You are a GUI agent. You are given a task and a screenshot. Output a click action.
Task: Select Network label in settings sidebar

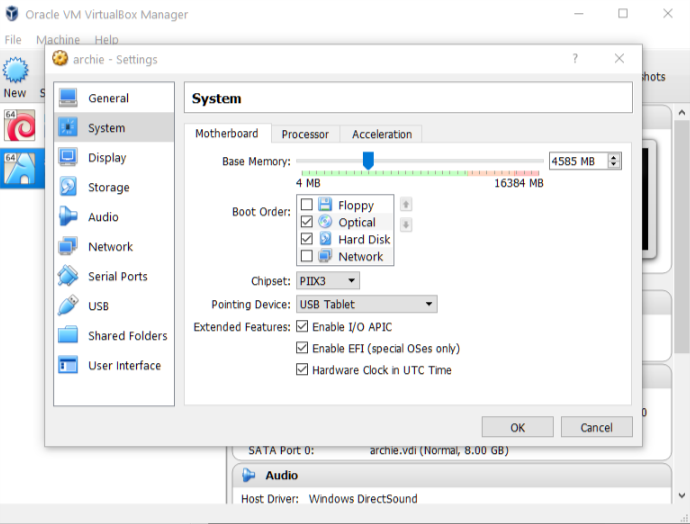(110, 247)
